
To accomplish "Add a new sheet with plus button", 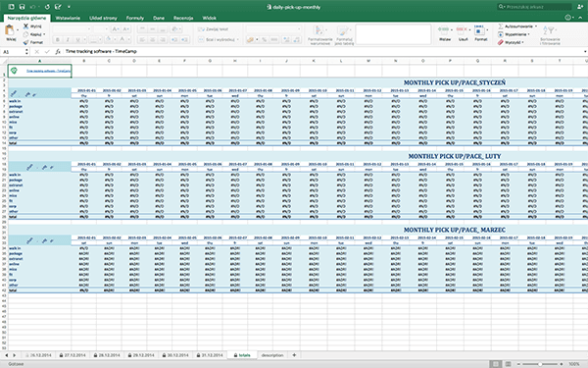I will tap(294, 355).
